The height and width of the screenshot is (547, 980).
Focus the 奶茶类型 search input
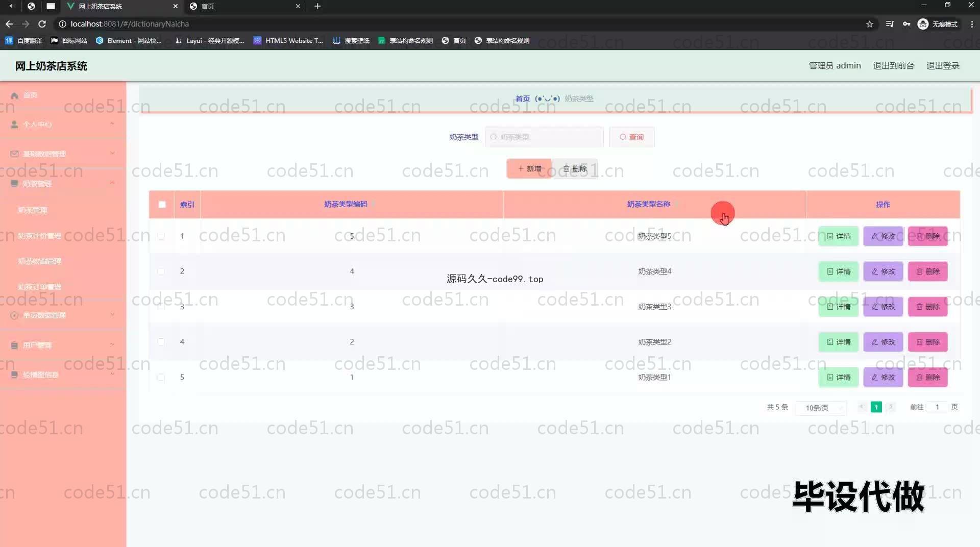(x=544, y=137)
